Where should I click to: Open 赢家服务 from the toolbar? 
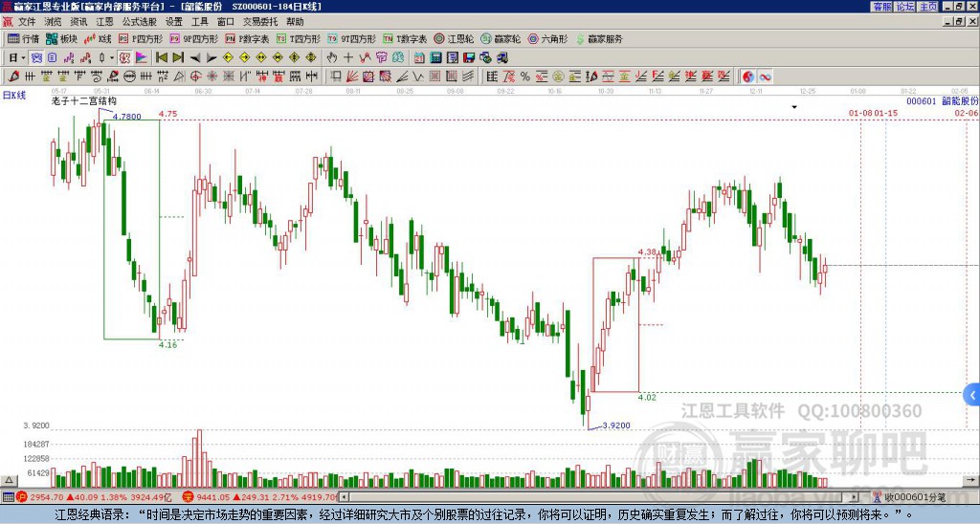(599, 38)
